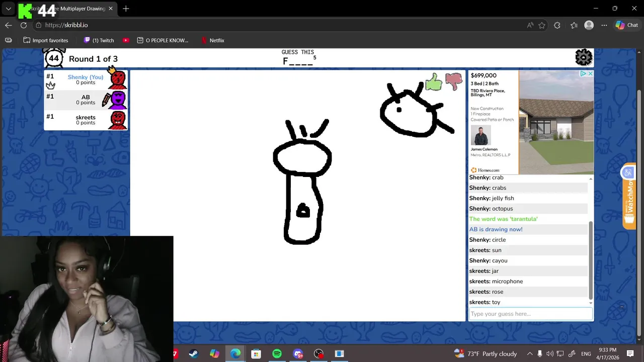
Task: Click the Homes.com house photo ad
Action: [556, 122]
